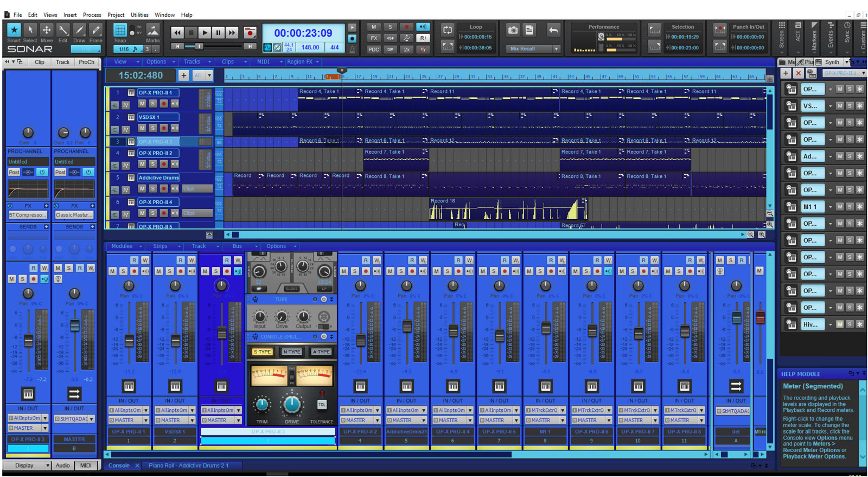Solo the VSDSX 1 track
The width and height of the screenshot is (868, 477).
tap(153, 128)
